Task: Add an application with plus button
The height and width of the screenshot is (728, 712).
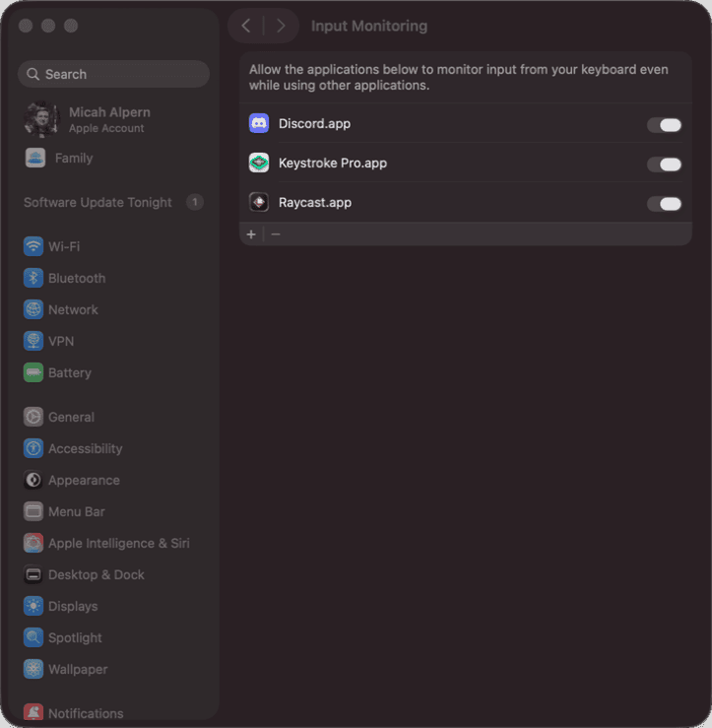Action: (251, 234)
